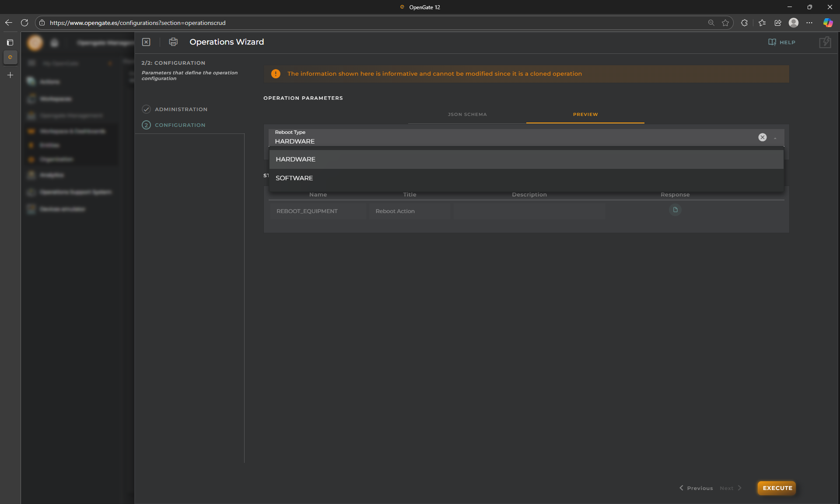840x504 pixels.
Task: Collapse the Reboot Type dropdown arrow
Action: (x=775, y=138)
